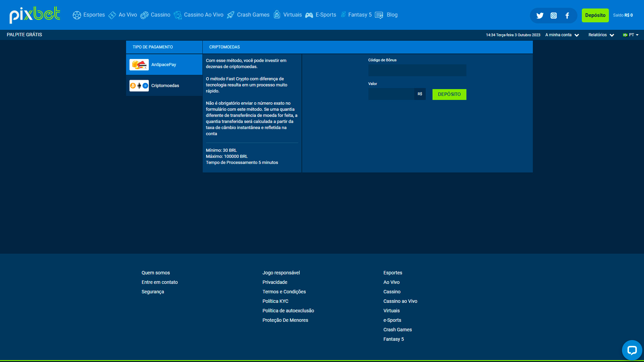Open Fantasy 5 in top navigation
Screen dimensions: 644x362
[360, 15]
